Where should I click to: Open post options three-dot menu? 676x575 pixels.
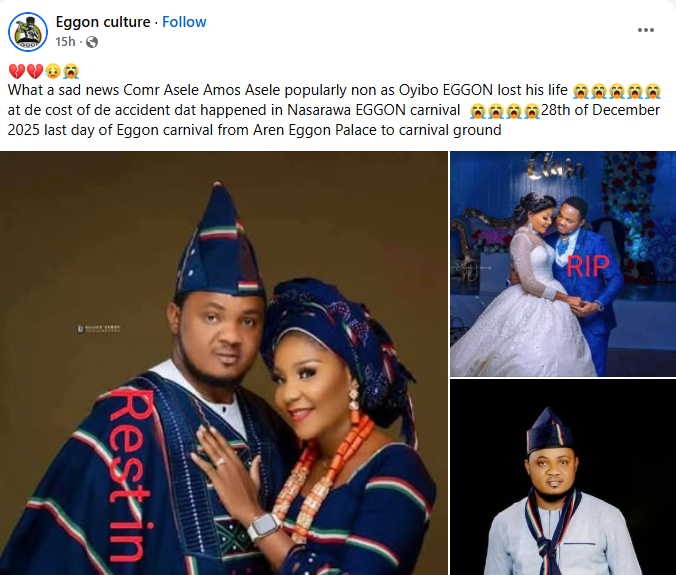(x=645, y=30)
